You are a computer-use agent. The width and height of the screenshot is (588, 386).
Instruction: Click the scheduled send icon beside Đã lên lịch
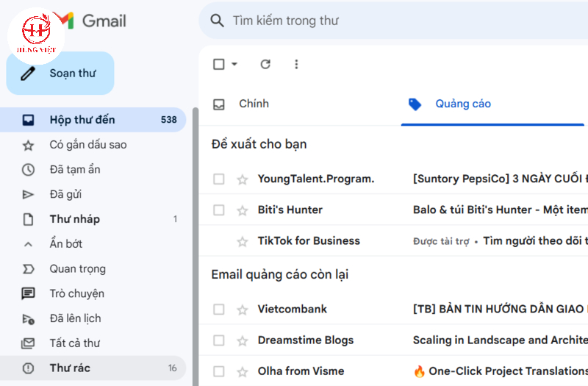(x=29, y=319)
